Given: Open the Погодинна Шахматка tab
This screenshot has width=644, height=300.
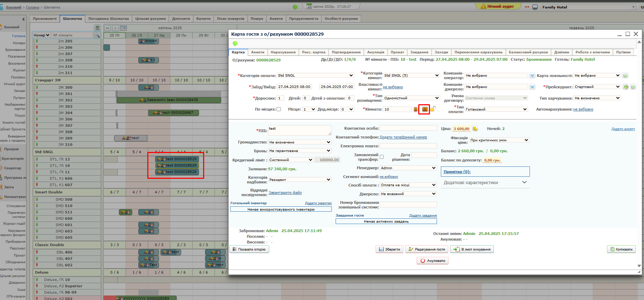Looking at the screenshot, I should point(108,19).
